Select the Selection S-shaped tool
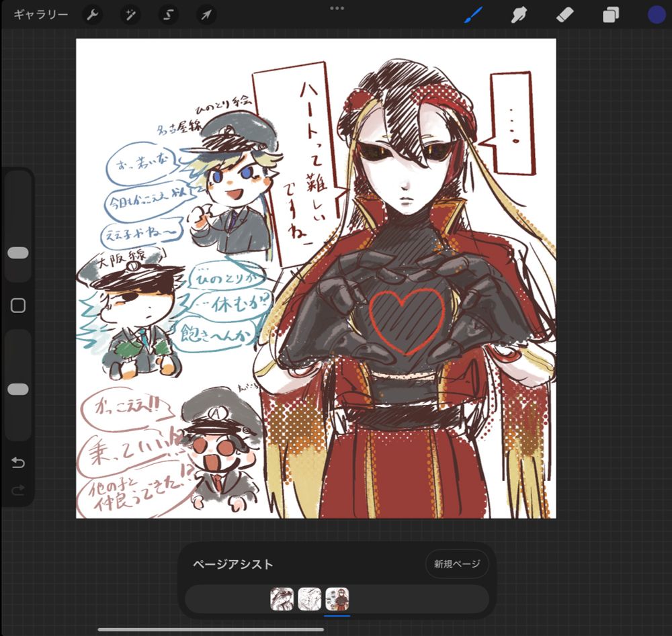 [x=169, y=15]
